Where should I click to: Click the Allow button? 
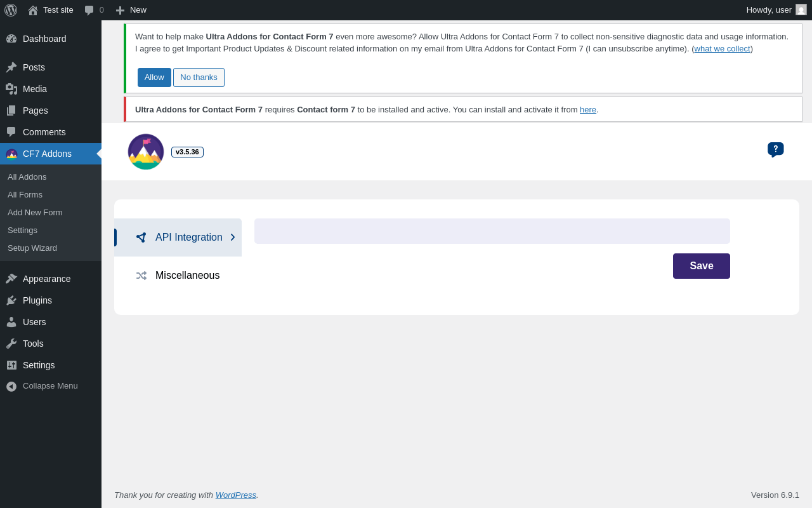click(154, 77)
